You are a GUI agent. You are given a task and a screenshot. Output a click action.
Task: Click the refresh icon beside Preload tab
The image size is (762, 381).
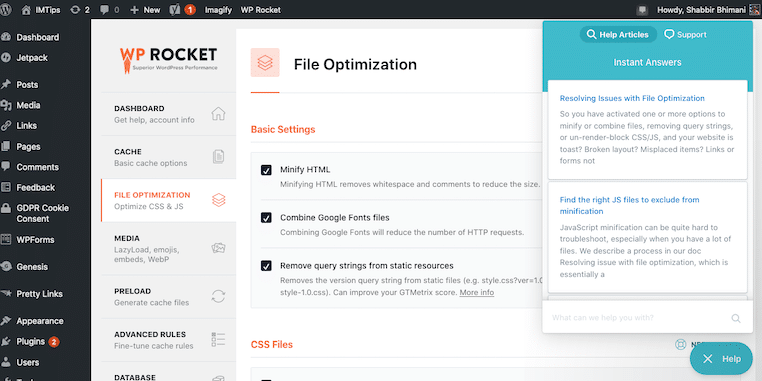point(218,296)
